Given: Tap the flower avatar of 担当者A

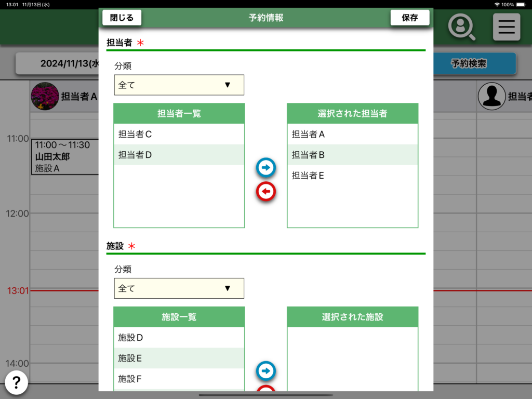Looking at the screenshot, I should [45, 96].
